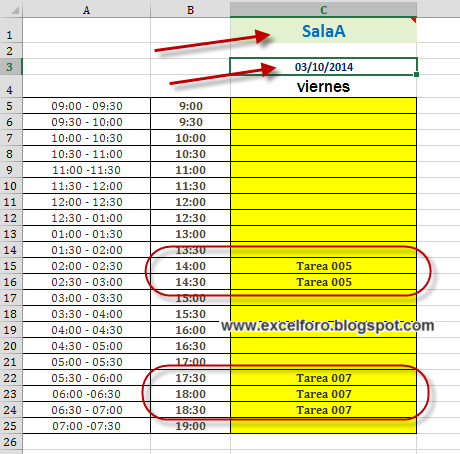This screenshot has height=454, width=460.
Task: Select Tarea 007 cell at 17:30
Action: point(323,378)
